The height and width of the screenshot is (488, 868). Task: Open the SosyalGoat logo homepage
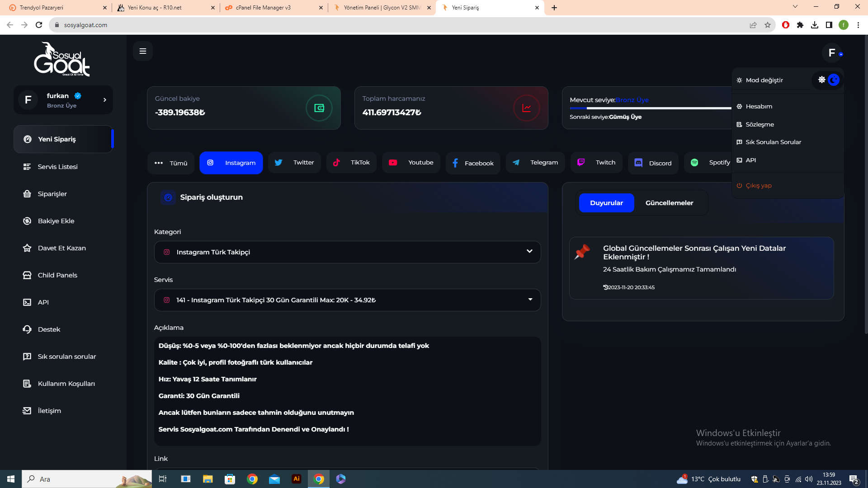click(x=62, y=59)
